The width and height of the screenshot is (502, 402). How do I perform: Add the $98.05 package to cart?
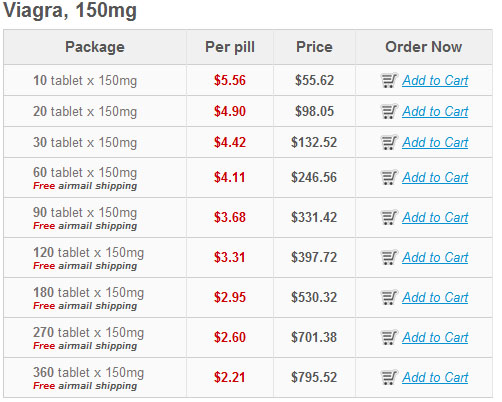coord(435,111)
